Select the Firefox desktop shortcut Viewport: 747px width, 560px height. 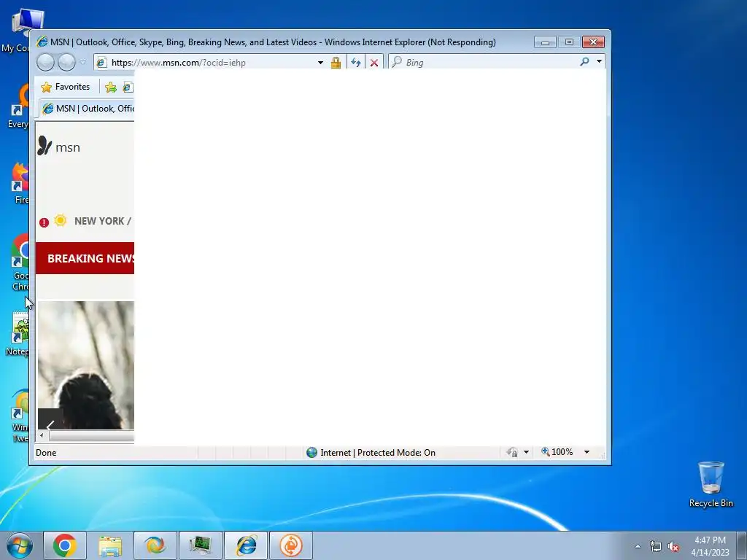point(19,183)
